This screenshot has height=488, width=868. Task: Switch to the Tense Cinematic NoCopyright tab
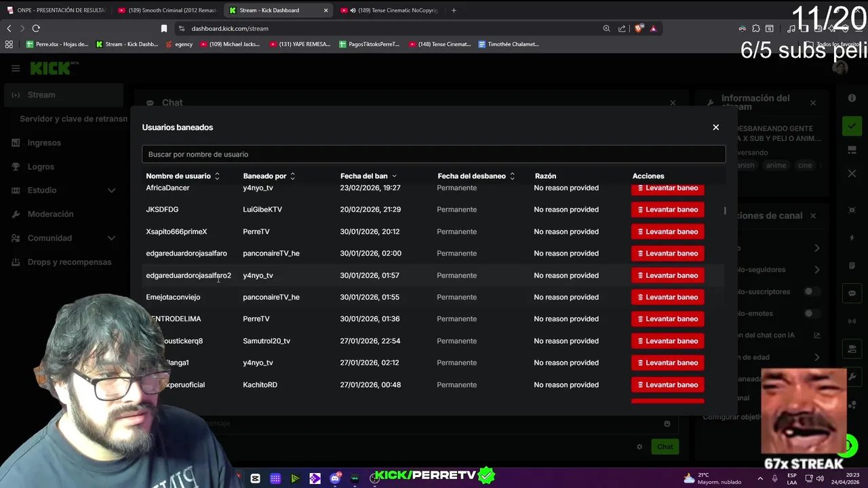(390, 10)
